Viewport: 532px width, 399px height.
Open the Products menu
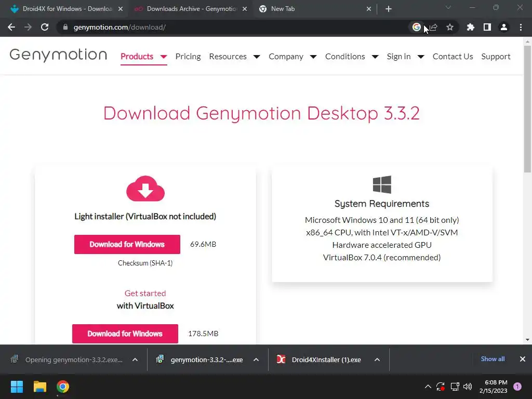coord(137,56)
